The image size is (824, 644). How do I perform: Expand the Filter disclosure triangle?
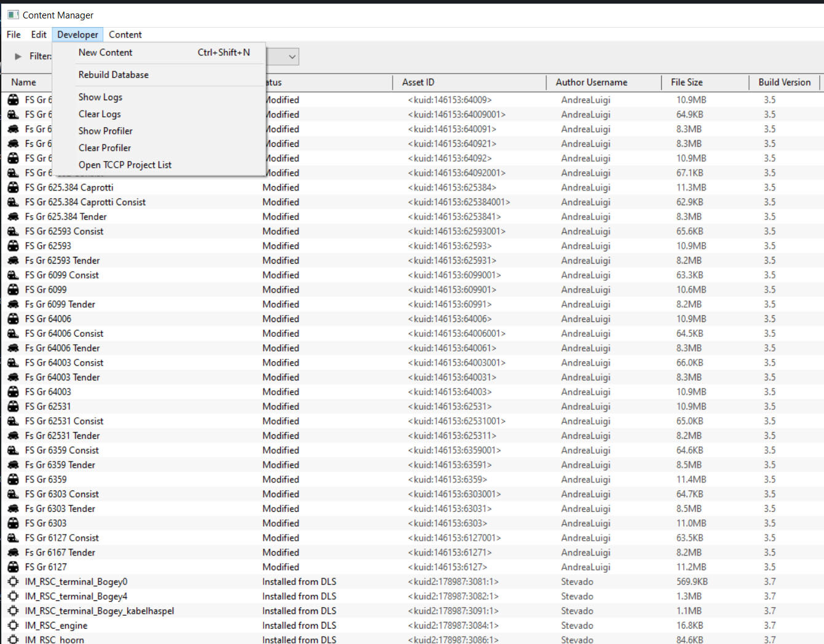click(x=18, y=57)
